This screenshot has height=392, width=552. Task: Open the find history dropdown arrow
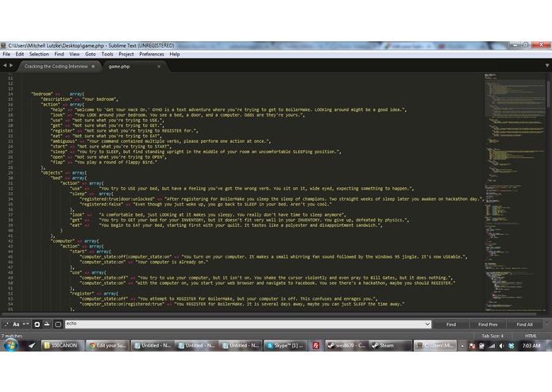(427, 324)
